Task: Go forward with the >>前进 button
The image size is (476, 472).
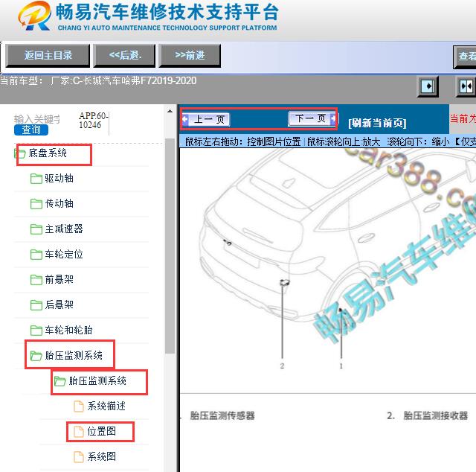Action: [190, 56]
